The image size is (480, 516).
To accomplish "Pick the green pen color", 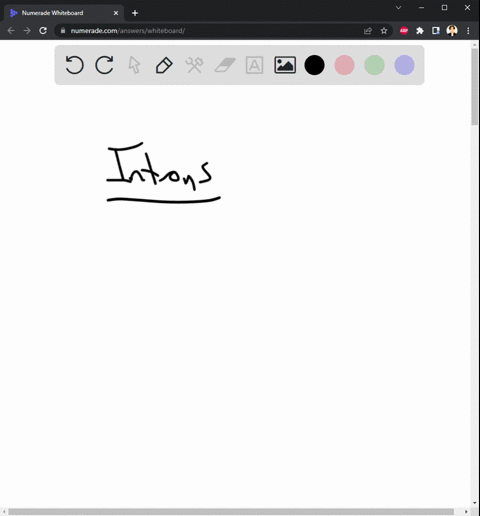I will pyautogui.click(x=374, y=65).
